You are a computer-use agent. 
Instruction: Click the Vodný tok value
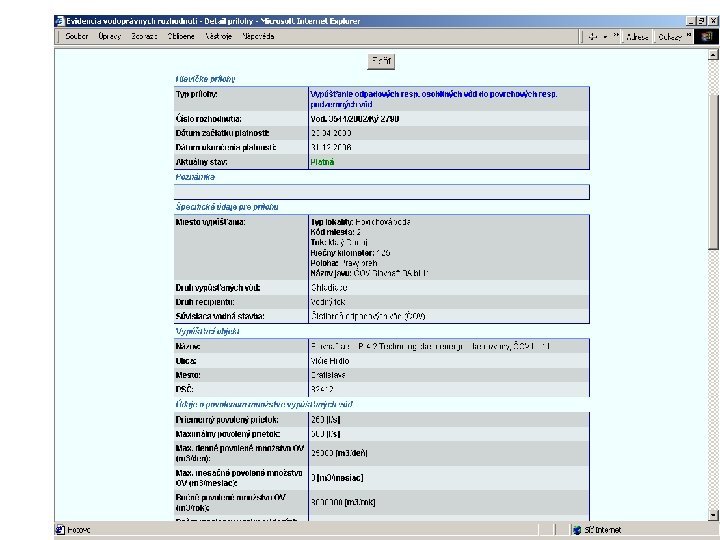pyautogui.click(x=328, y=302)
